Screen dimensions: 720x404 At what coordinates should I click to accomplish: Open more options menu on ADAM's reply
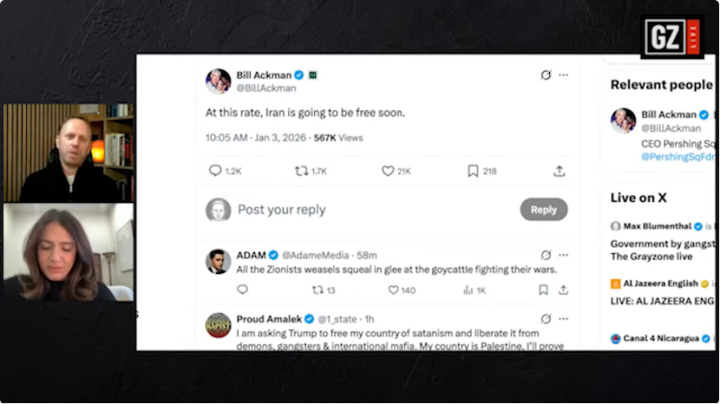pos(563,255)
